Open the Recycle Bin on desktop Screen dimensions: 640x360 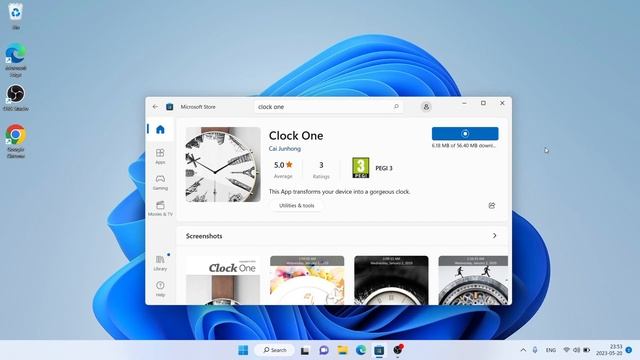[16, 16]
